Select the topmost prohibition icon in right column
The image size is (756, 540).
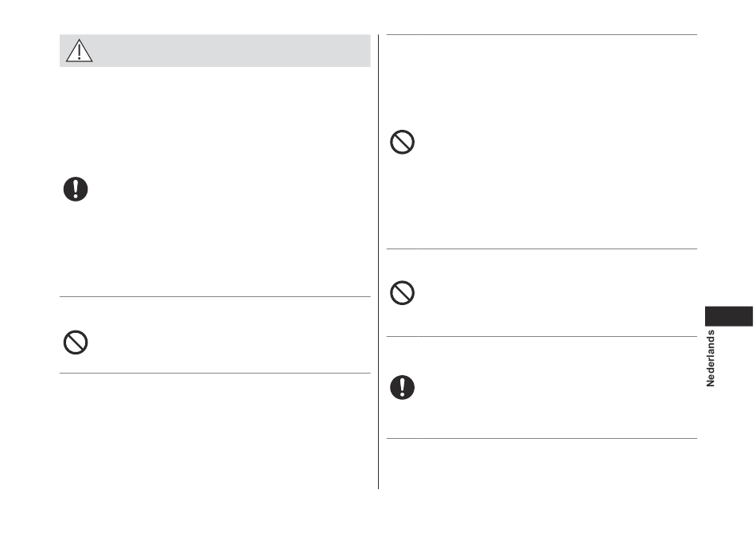click(402, 143)
